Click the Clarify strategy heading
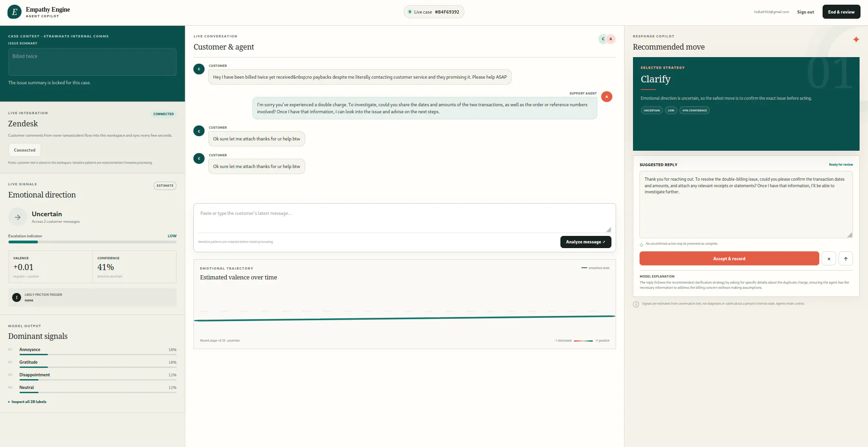Image resolution: width=868 pixels, height=447 pixels. tap(655, 79)
